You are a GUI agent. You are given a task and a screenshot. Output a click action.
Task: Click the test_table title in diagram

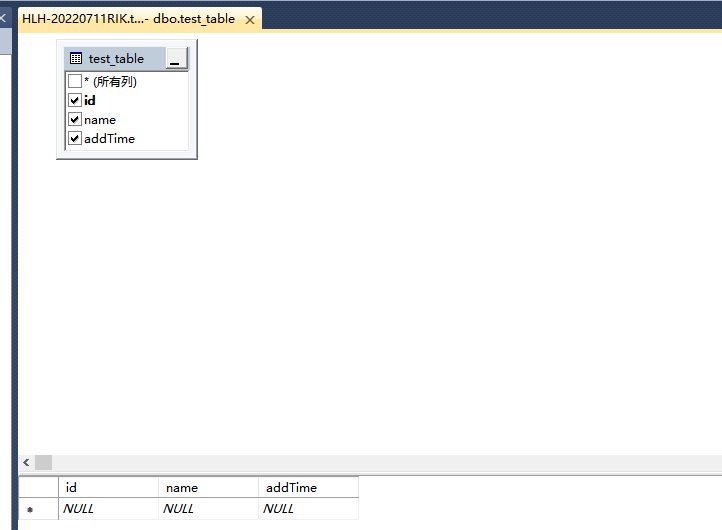point(116,59)
